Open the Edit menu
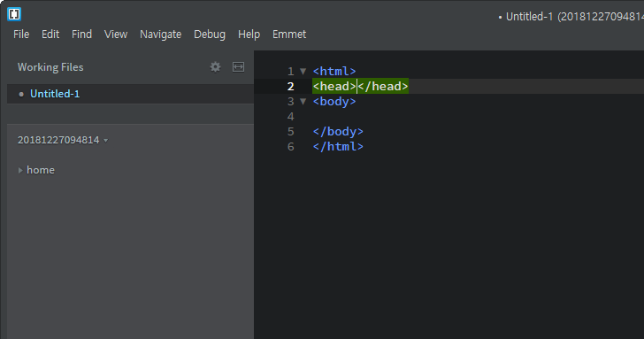Viewport: 644px width, 339px height. 50,35
